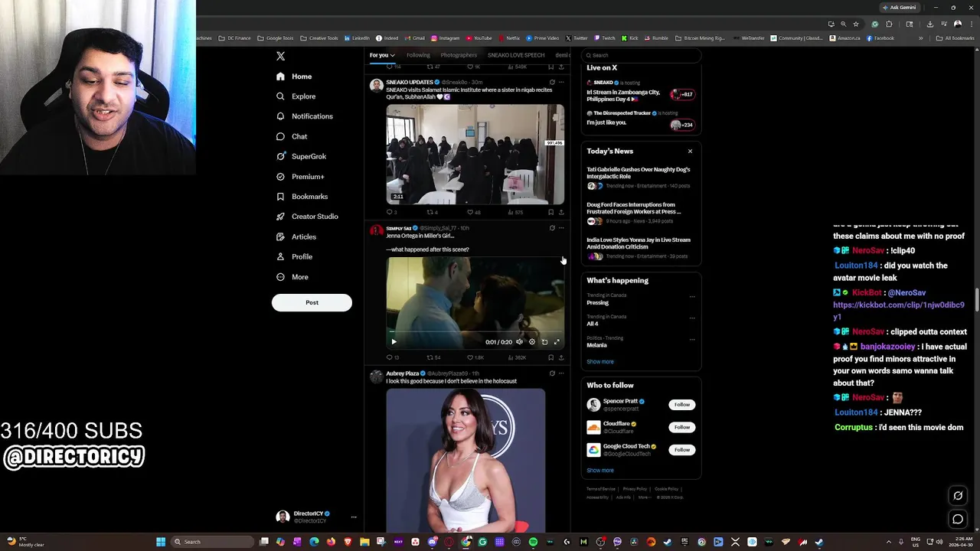Open Creator Studio

pyautogui.click(x=306, y=217)
